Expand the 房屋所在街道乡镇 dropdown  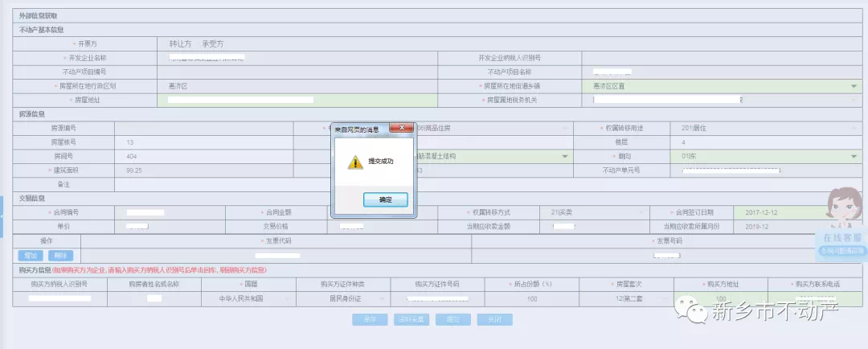pos(854,86)
